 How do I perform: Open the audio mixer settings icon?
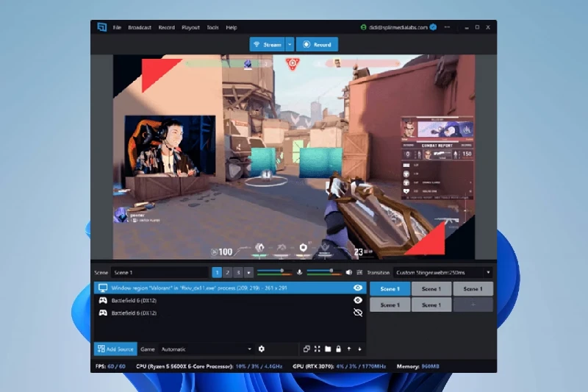pos(359,272)
